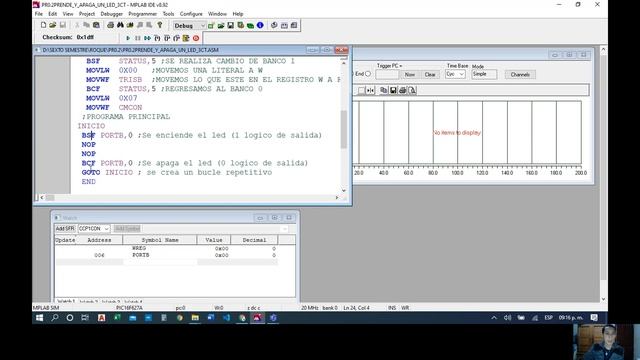This screenshot has height=360, width=640.
Task: Click the Print toolbar icon
Action: pos(110,25)
